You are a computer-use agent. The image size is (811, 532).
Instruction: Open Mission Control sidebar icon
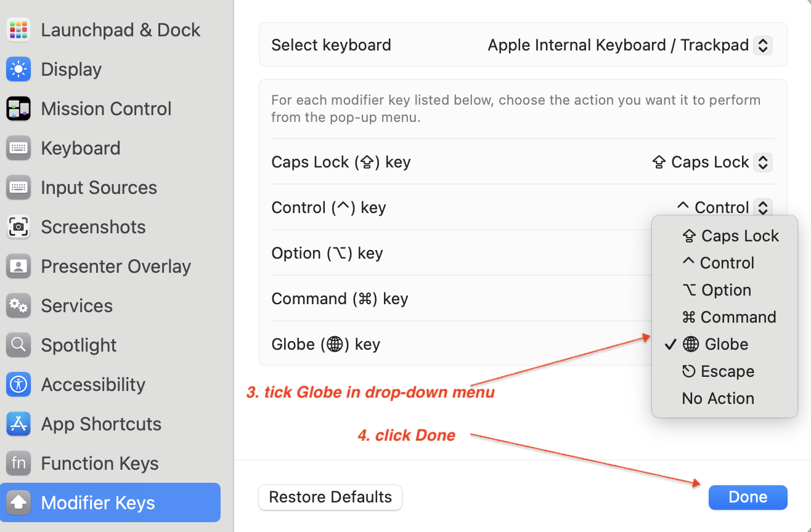point(18,108)
